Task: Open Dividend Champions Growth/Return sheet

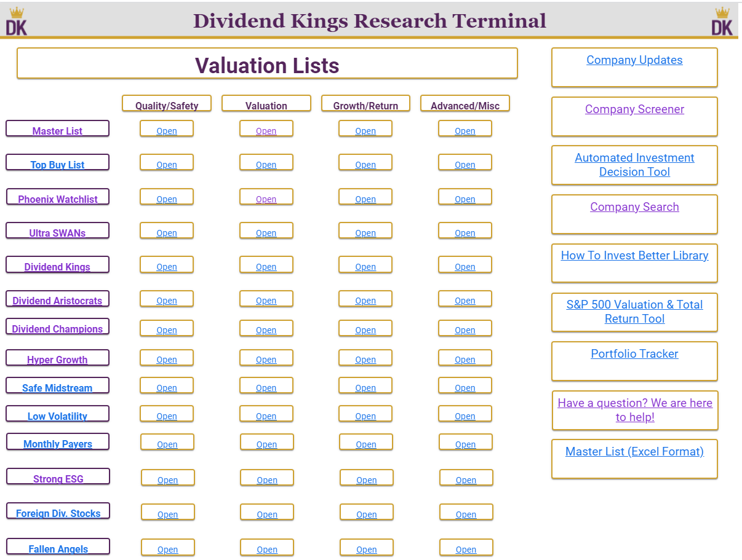Action: point(365,330)
